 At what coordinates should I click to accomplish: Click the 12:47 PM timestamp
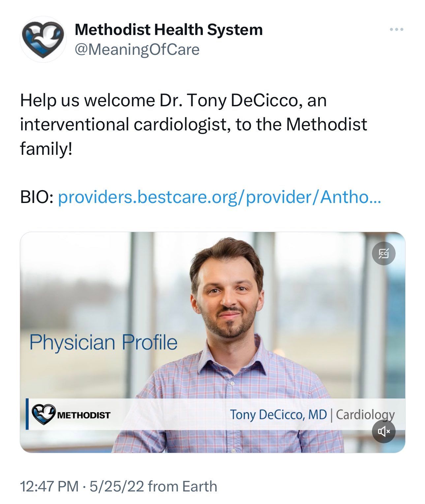point(49,486)
